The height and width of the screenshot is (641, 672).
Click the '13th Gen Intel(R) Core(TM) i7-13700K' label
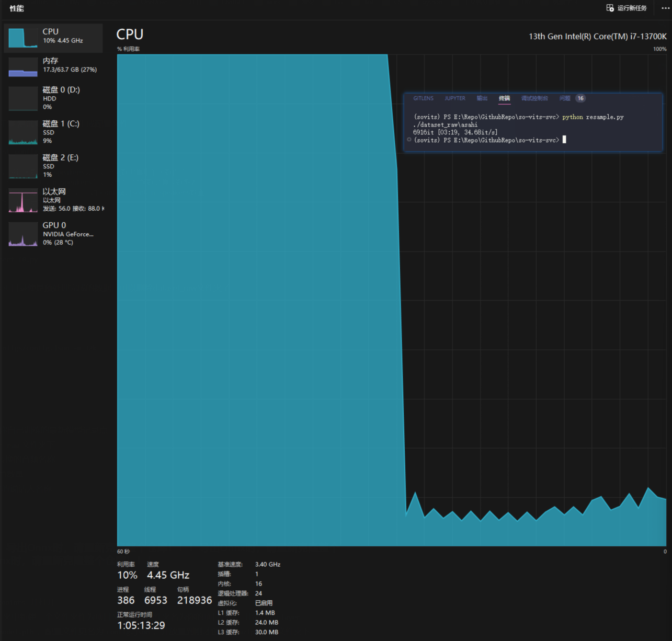(x=598, y=36)
